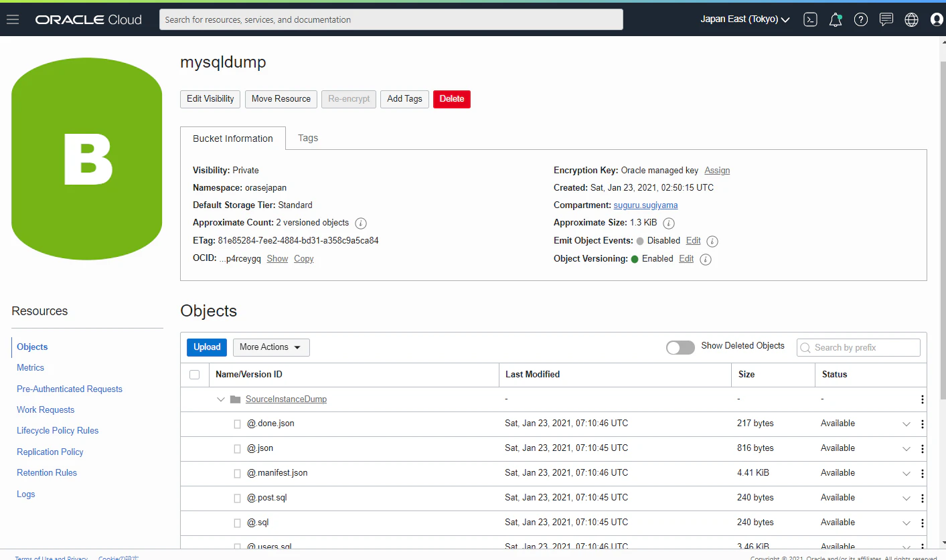The height and width of the screenshot is (560, 946).
Task: Click the top resource search bar
Action: click(x=391, y=19)
